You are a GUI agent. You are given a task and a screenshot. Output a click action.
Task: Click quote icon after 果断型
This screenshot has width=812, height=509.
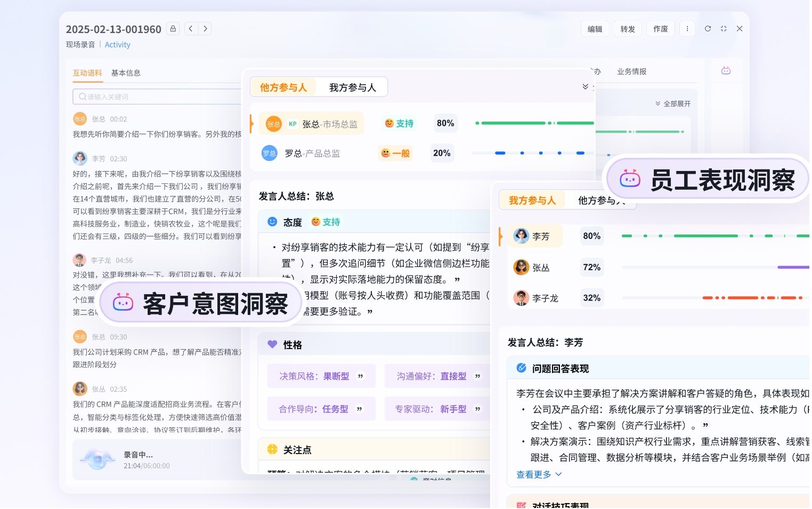[x=361, y=376]
